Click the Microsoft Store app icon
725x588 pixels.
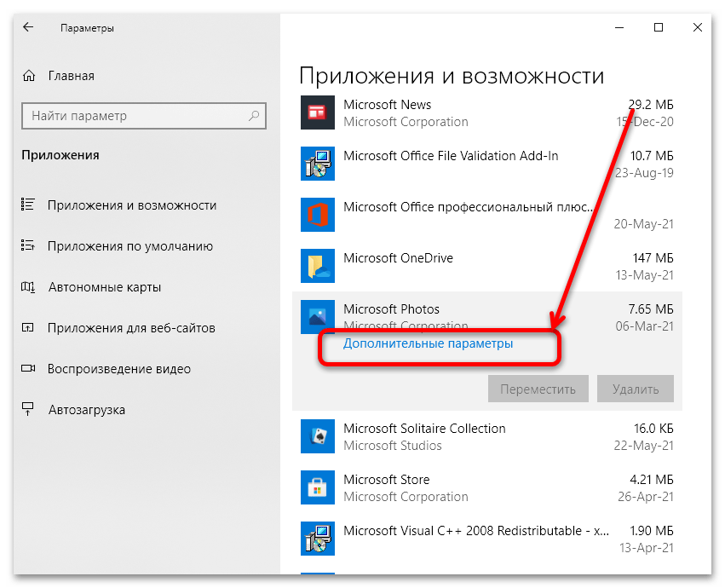318,487
